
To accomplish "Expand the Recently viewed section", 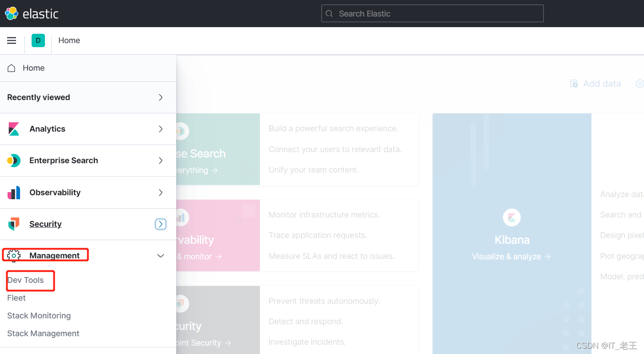I will [161, 97].
